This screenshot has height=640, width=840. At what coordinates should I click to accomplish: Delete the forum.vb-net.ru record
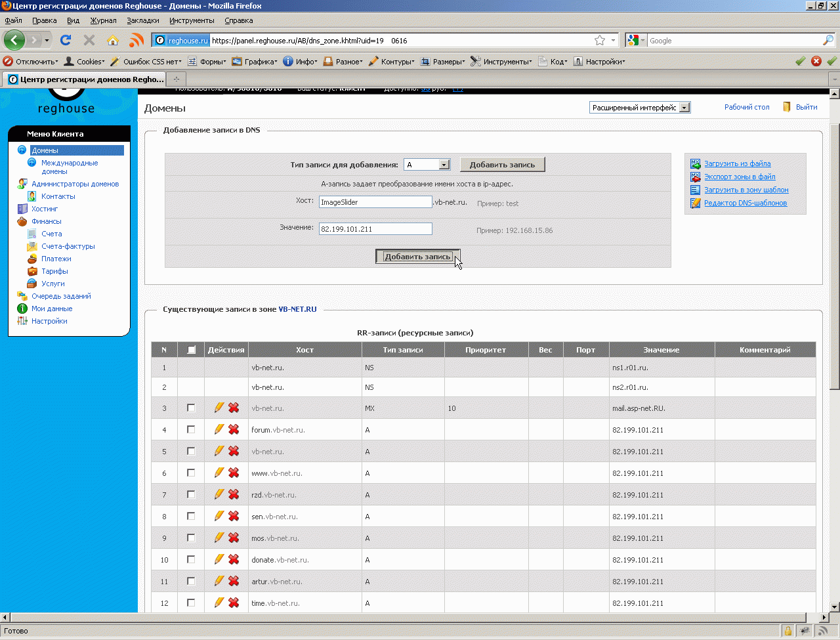pos(234,429)
